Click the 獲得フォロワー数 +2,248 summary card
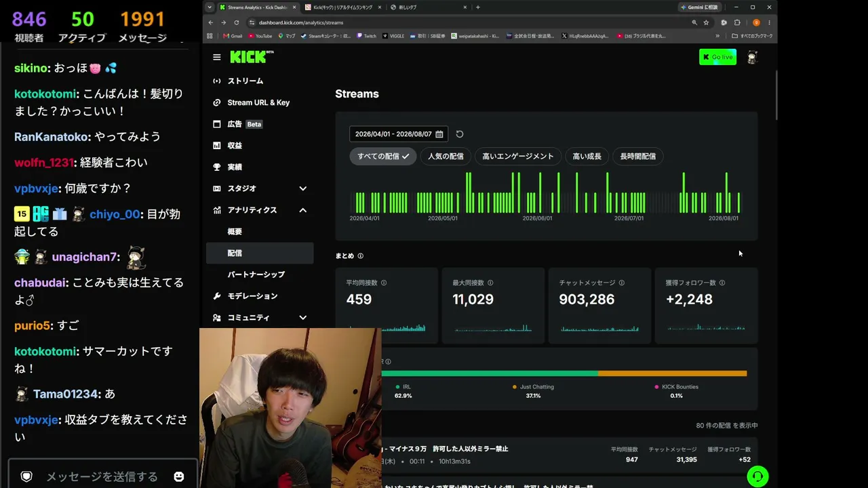868x488 pixels. [706, 305]
